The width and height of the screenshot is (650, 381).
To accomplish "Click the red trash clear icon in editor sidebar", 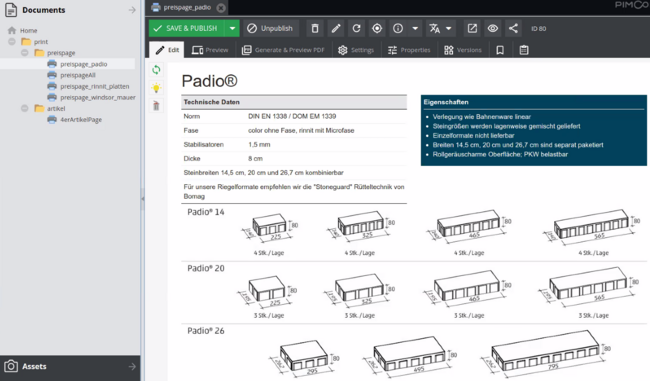I will point(156,106).
